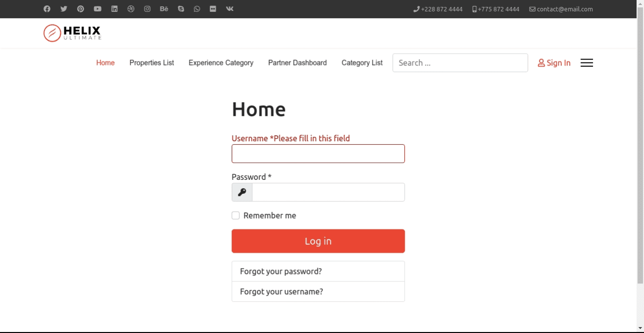Open Properties List menu item
Viewport: 644px width, 333px height.
tap(152, 63)
